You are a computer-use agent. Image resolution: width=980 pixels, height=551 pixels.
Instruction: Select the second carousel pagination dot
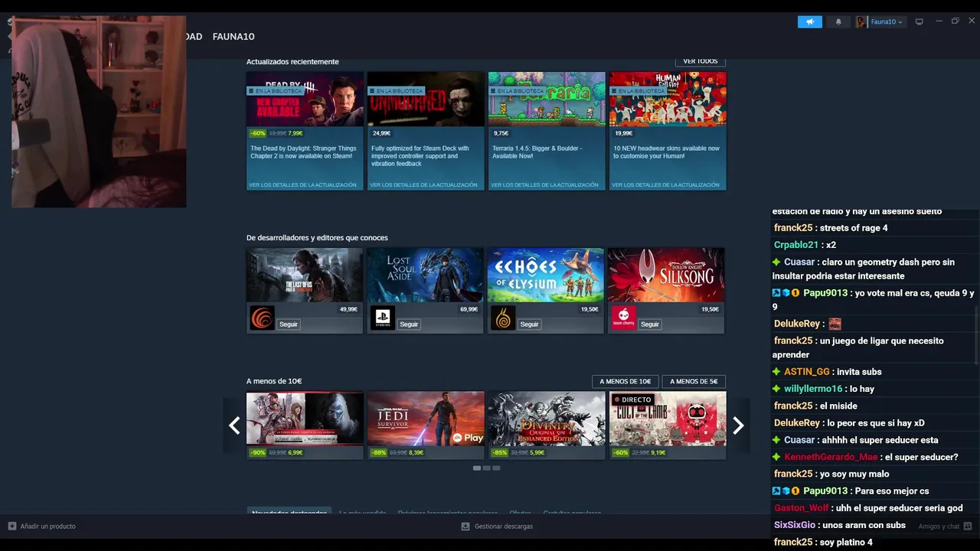[x=487, y=468]
